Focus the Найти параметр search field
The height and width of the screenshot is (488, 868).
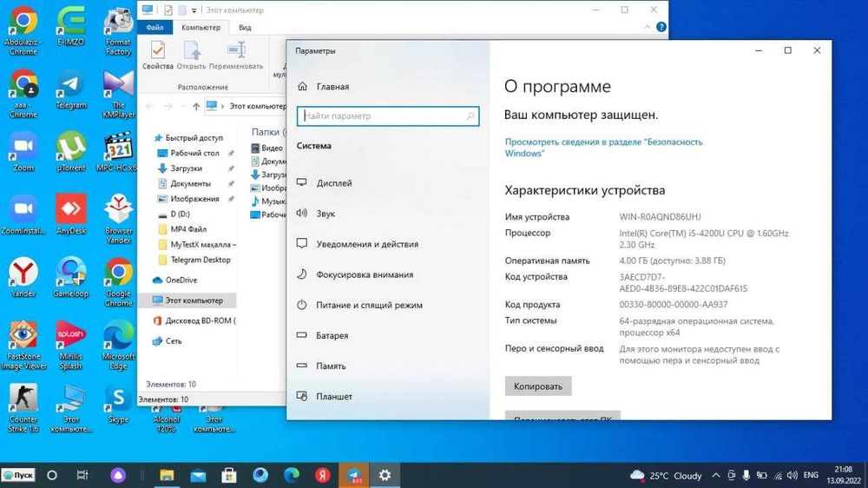(388, 116)
